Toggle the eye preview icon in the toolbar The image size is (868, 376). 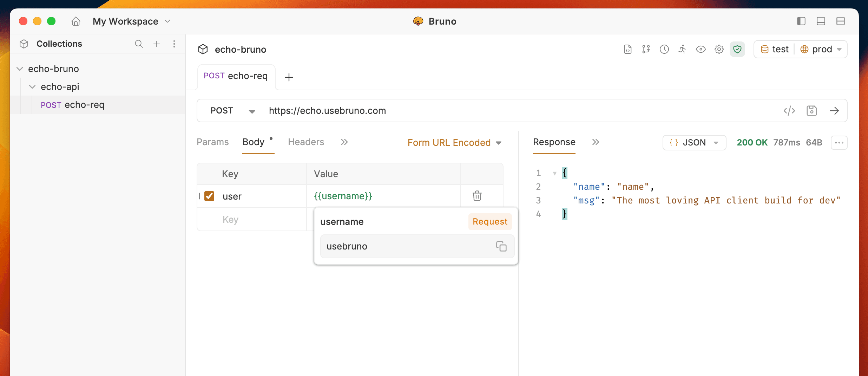pos(701,49)
